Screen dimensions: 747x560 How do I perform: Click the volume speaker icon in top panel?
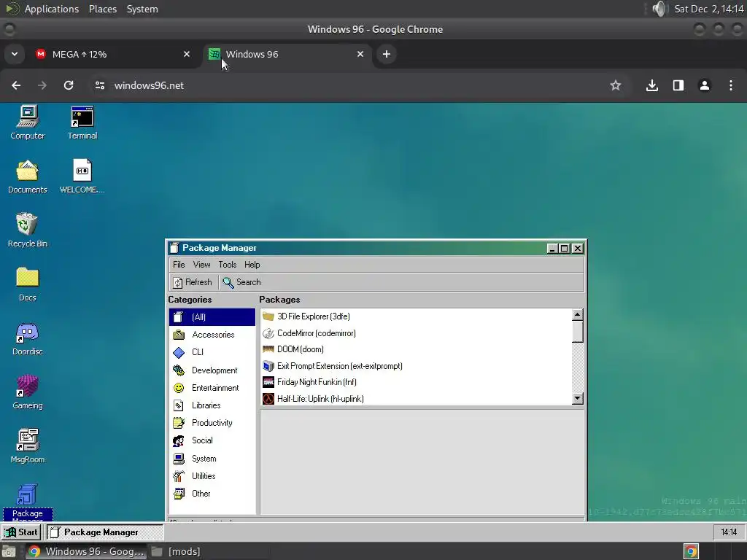coord(659,9)
